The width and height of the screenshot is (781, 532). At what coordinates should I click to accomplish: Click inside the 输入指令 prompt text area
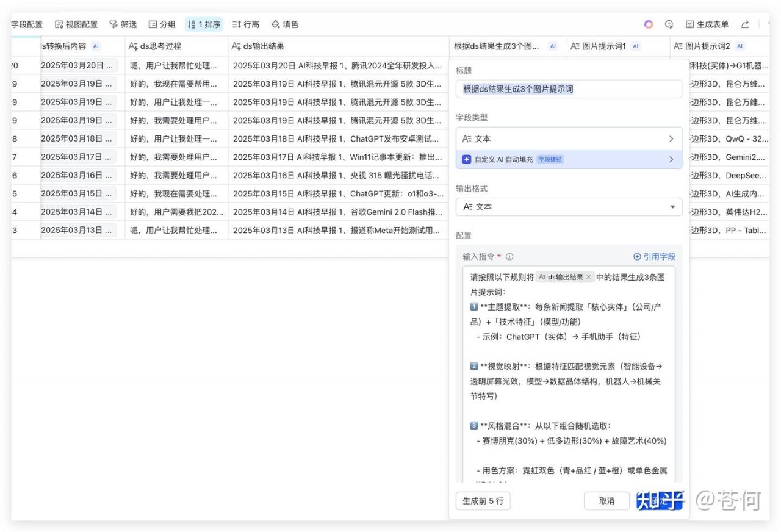coord(569,375)
